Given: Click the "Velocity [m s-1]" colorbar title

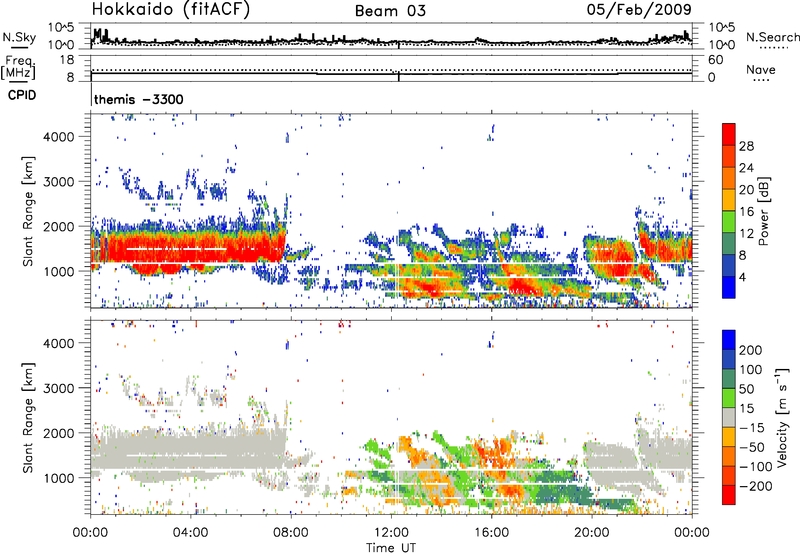Looking at the screenshot, I should click(x=782, y=417).
